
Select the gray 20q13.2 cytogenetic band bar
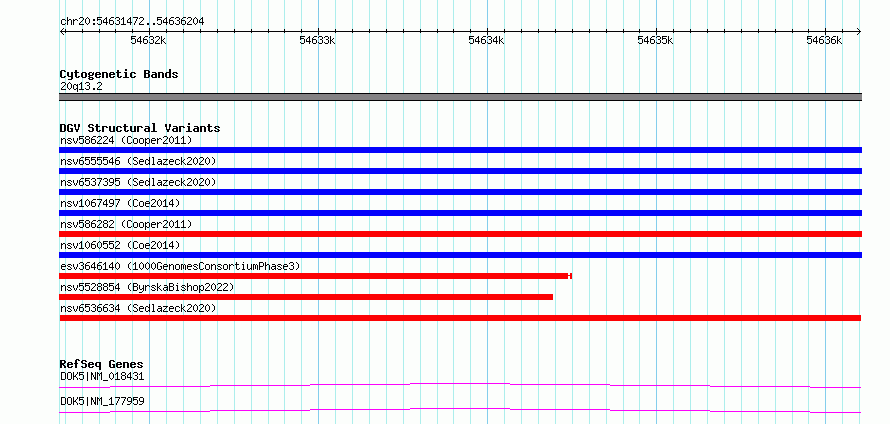pos(460,97)
